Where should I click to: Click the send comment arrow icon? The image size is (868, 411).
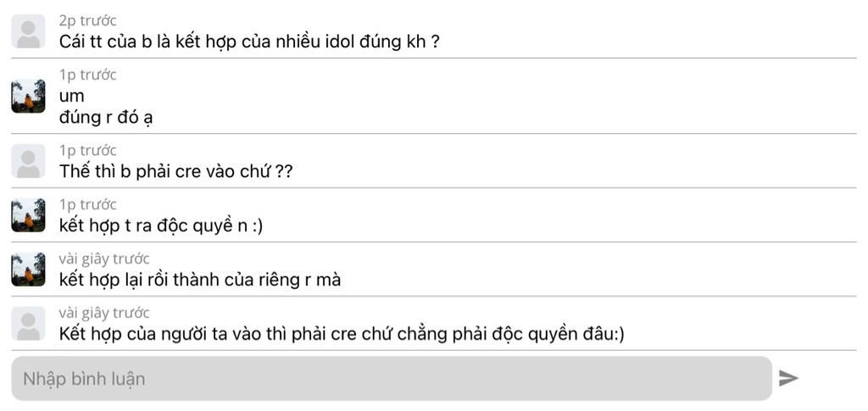pyautogui.click(x=788, y=378)
